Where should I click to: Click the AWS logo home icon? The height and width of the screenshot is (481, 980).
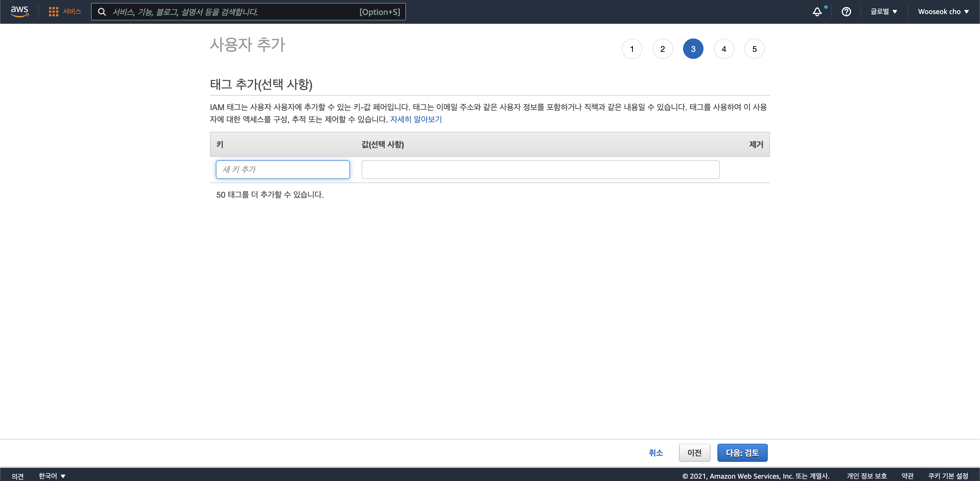pyautogui.click(x=20, y=11)
